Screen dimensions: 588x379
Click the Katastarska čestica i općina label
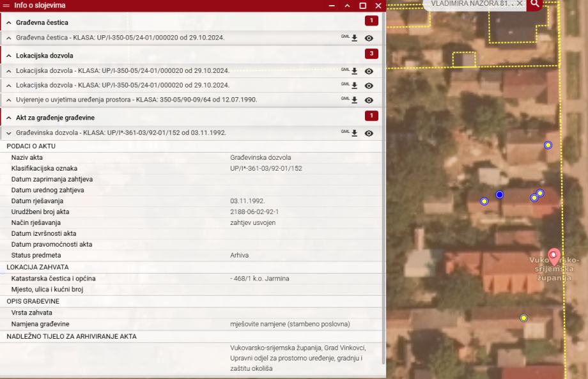pos(53,279)
